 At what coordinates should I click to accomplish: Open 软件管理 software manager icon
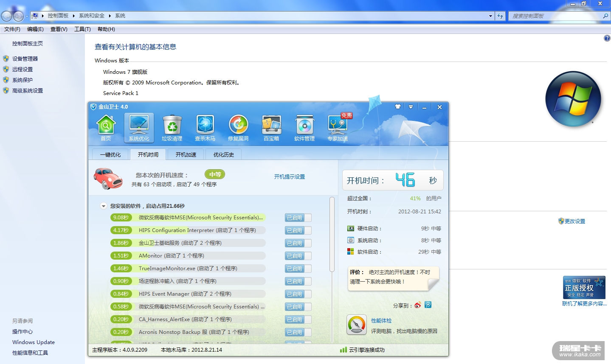point(304,128)
